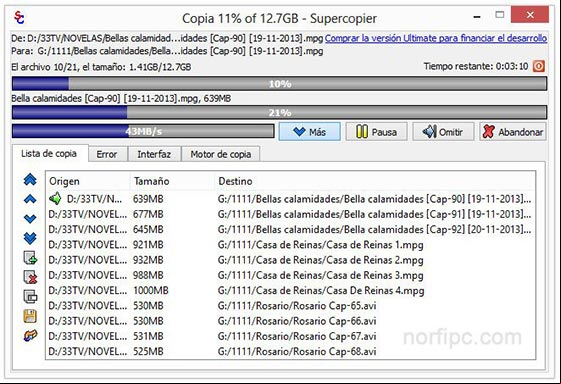The image size is (561, 384).
Task: Select the Casa de Reinas 1.mpg row
Action: (290, 245)
